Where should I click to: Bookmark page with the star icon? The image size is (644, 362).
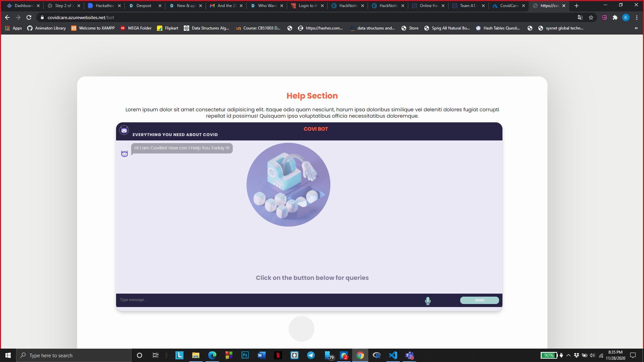click(x=591, y=17)
